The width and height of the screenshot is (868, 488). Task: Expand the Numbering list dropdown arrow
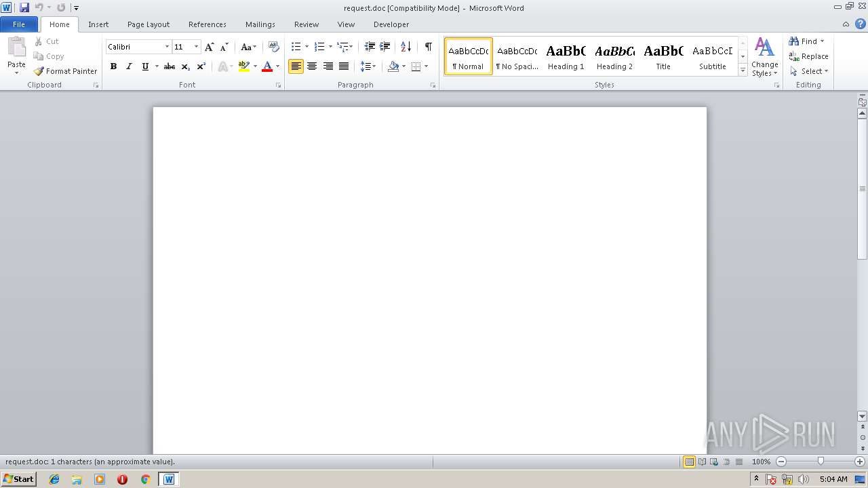(330, 47)
